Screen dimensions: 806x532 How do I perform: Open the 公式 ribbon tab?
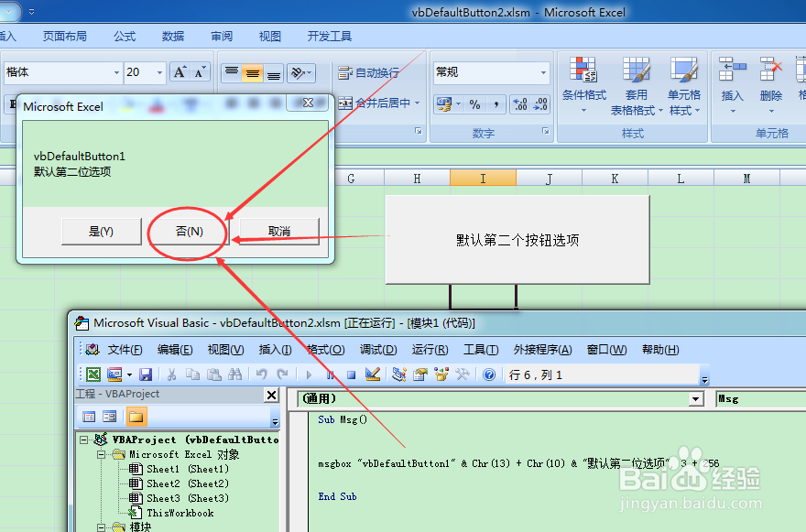[x=125, y=36]
